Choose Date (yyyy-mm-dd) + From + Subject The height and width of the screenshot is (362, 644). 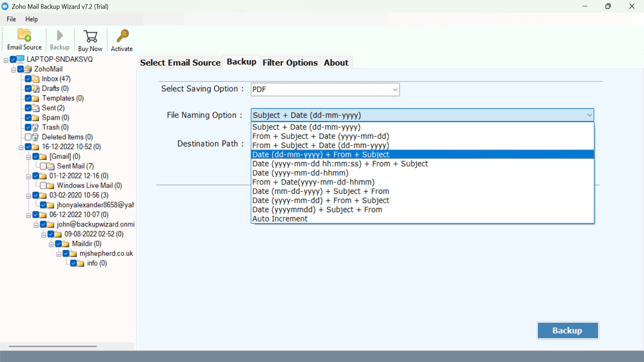coord(423,200)
